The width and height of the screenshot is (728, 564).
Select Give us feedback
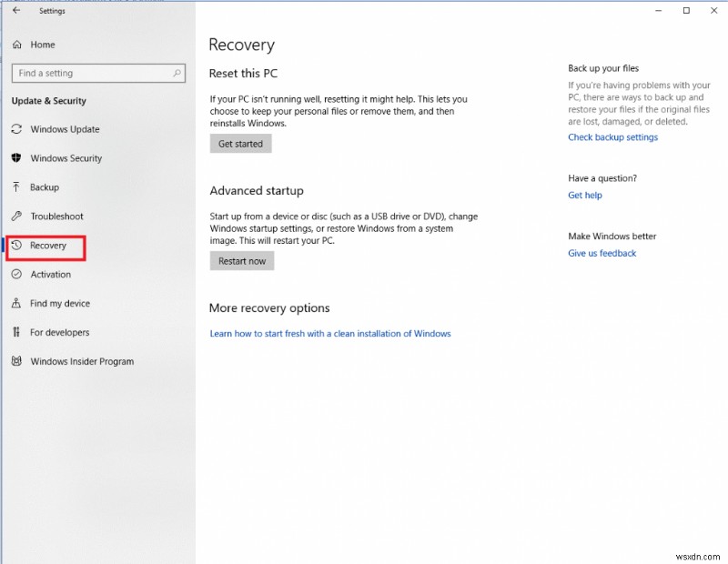pos(602,253)
